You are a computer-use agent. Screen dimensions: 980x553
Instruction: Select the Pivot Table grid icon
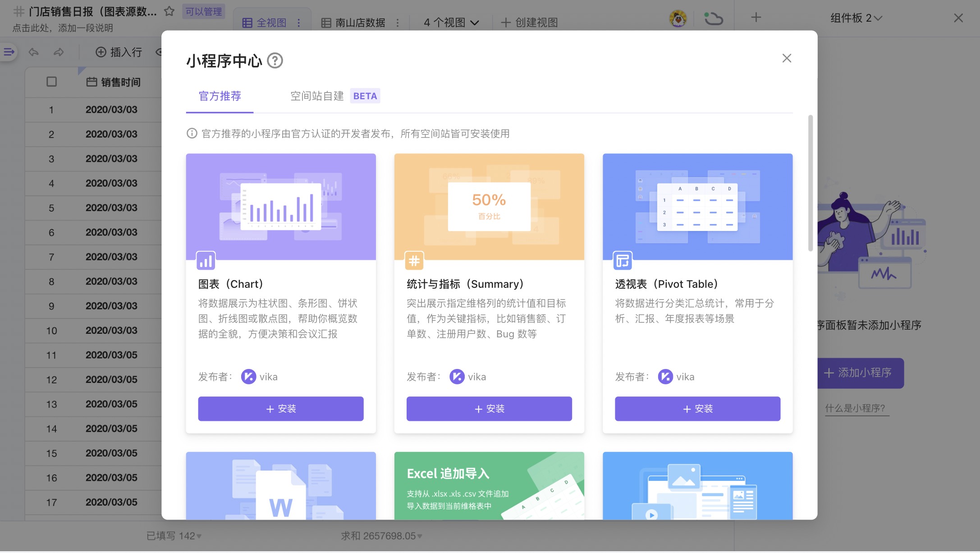pyautogui.click(x=623, y=261)
